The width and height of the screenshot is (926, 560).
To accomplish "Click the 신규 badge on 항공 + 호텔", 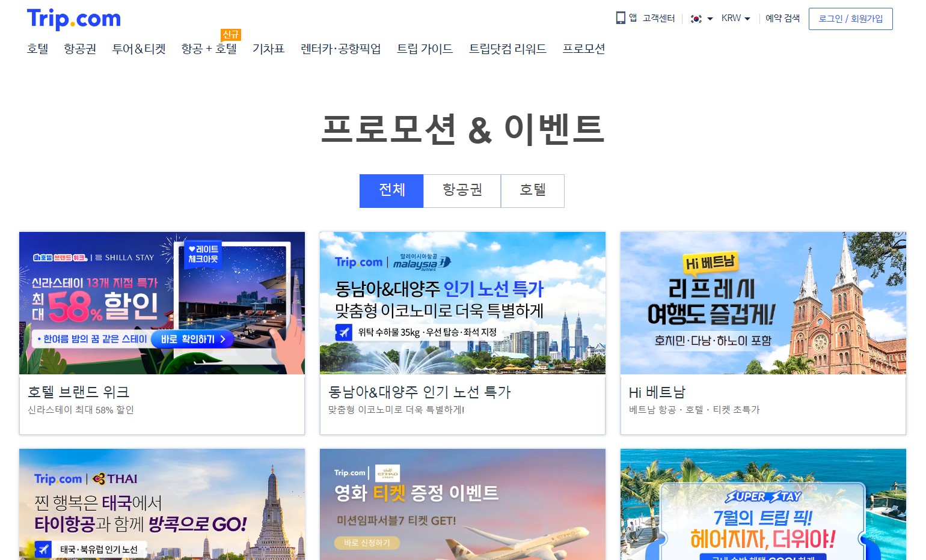I will pos(230,35).
